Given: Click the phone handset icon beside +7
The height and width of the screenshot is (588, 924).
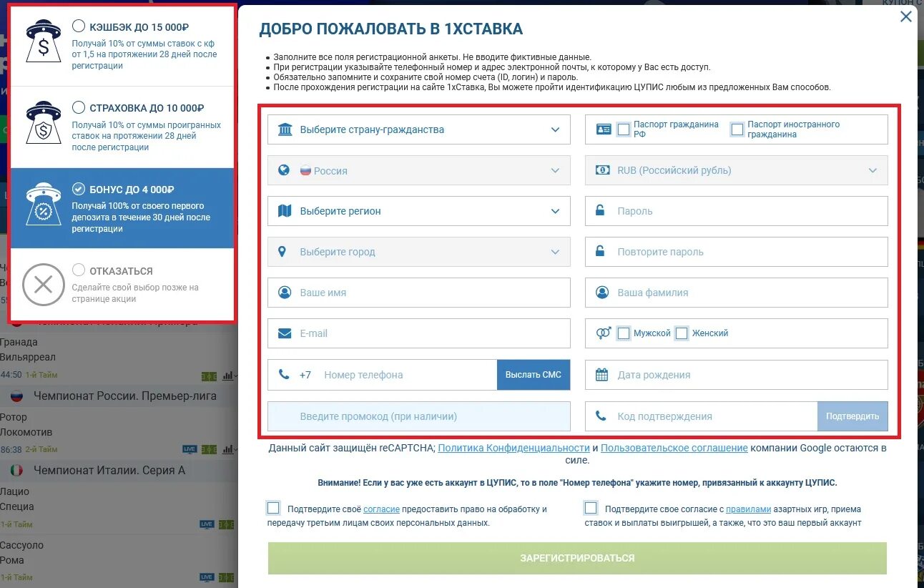Looking at the screenshot, I should (284, 374).
